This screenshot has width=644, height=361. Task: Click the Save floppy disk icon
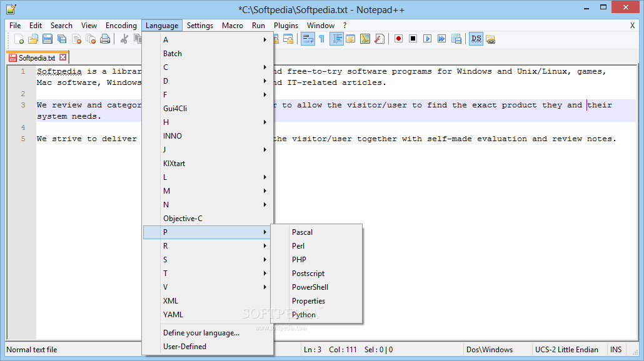[x=48, y=39]
